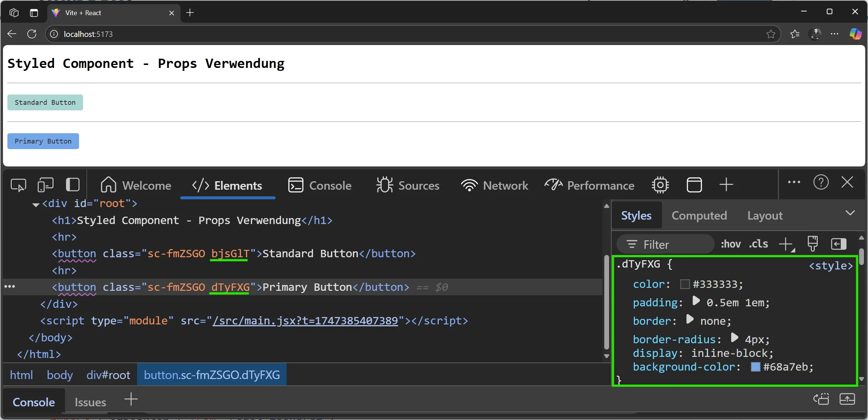Screen dimensions: 868x420
Task: Add a tool to the drawer
Action: point(131,399)
